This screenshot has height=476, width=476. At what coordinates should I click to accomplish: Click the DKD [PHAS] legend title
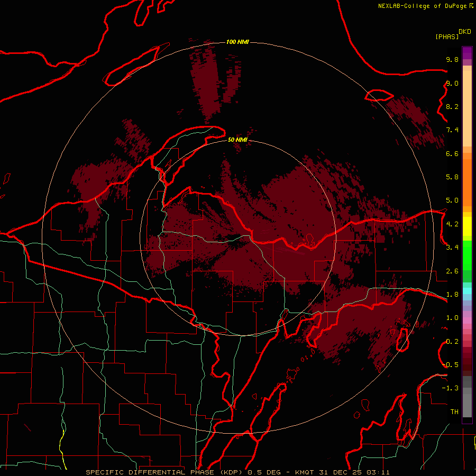(453, 34)
